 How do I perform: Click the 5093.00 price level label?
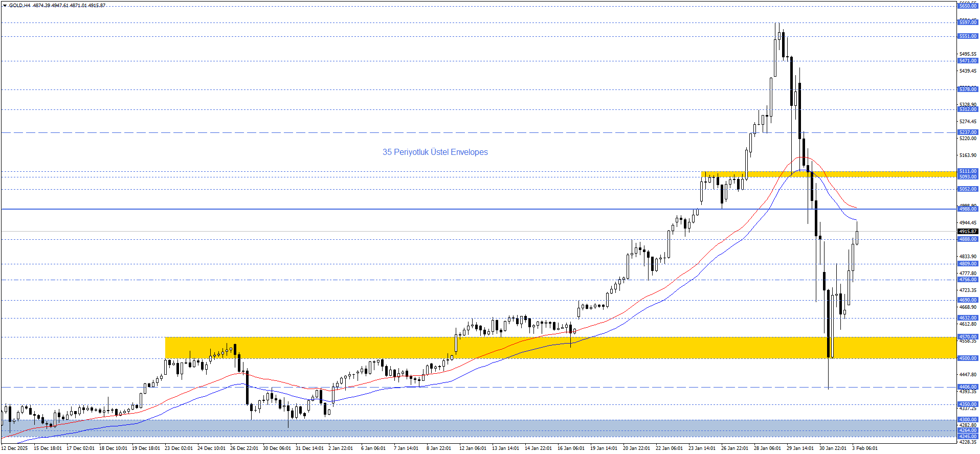[968, 177]
